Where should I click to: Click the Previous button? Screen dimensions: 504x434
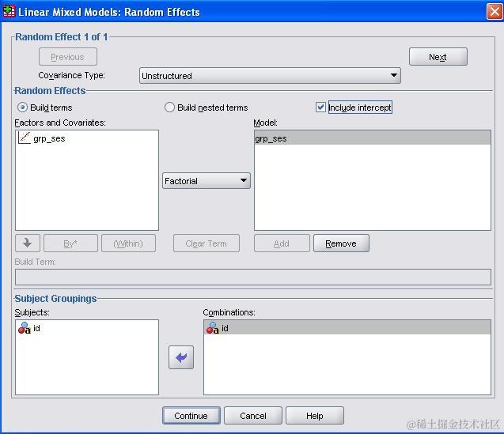point(68,57)
